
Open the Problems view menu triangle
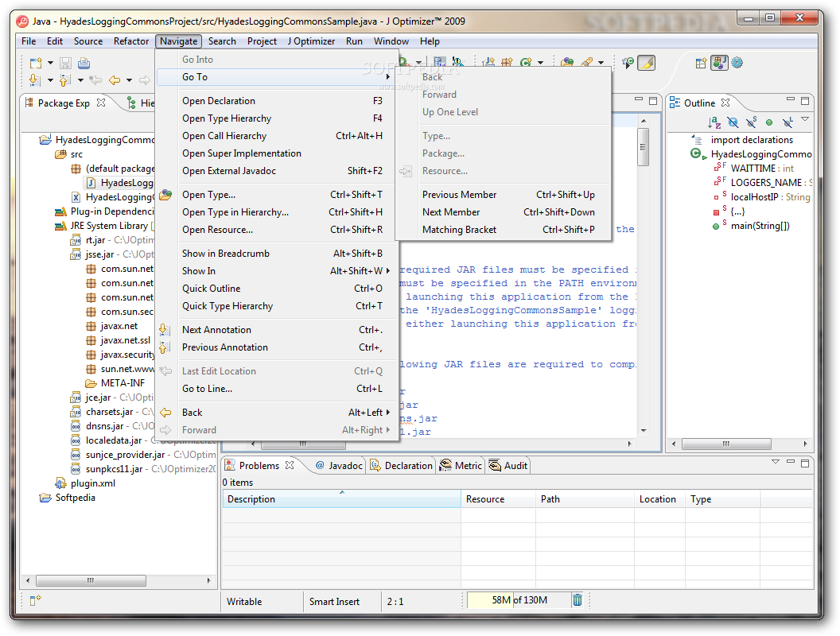click(776, 462)
